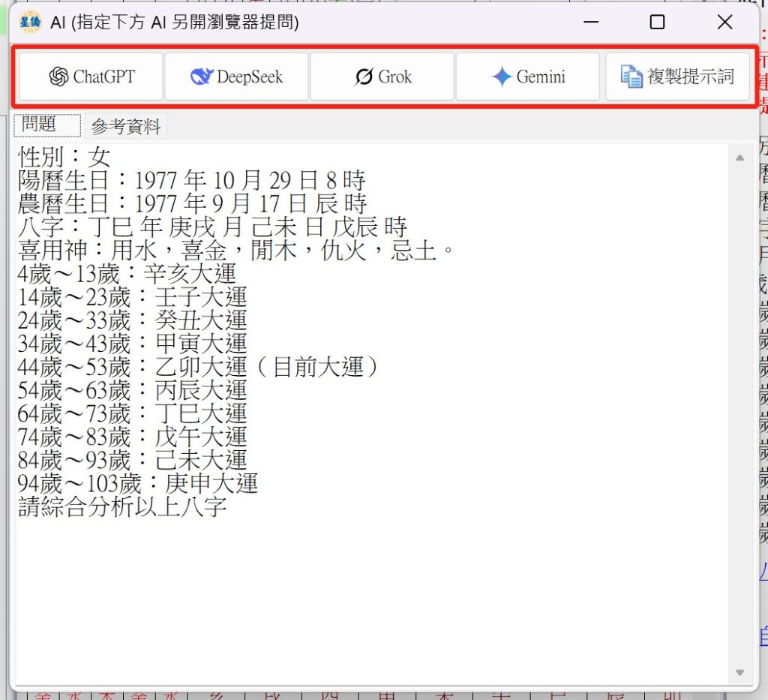Minimize the AI prompt window

point(590,23)
